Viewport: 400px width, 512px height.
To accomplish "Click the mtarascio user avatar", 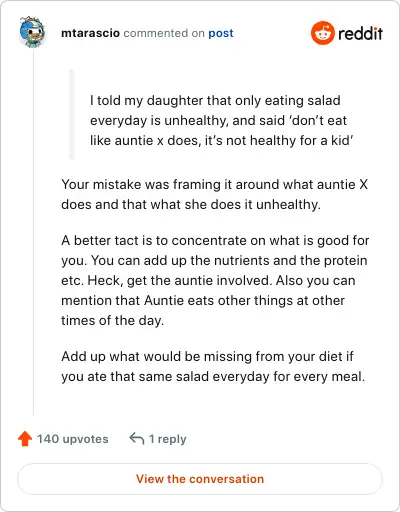I will click(32, 32).
